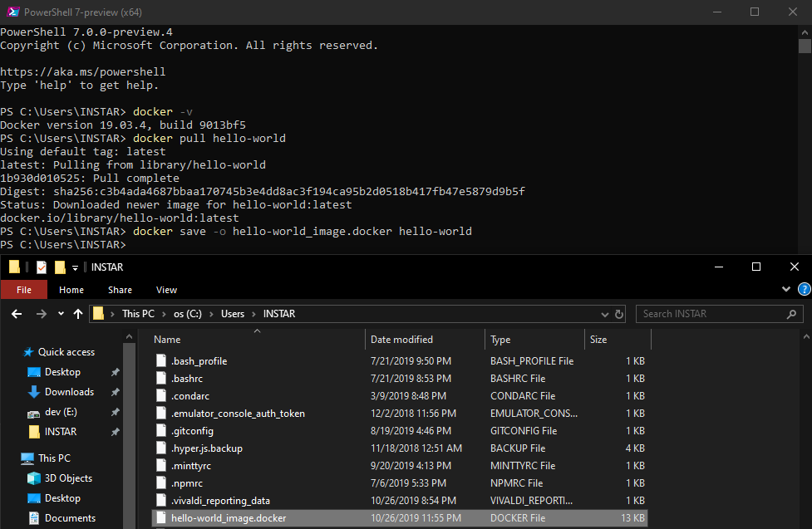Click the pin icon beside dev (E:)
The height and width of the screenshot is (529, 812).
pyautogui.click(x=115, y=412)
